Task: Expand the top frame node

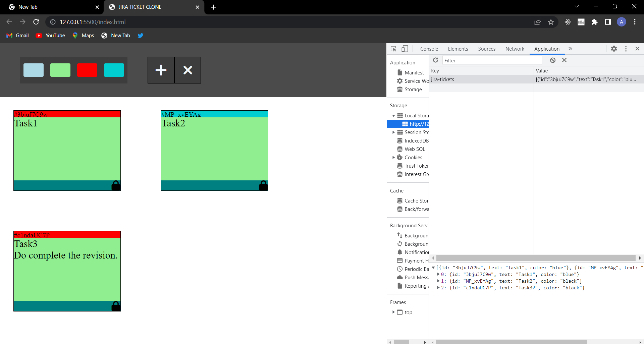Action: click(x=394, y=312)
